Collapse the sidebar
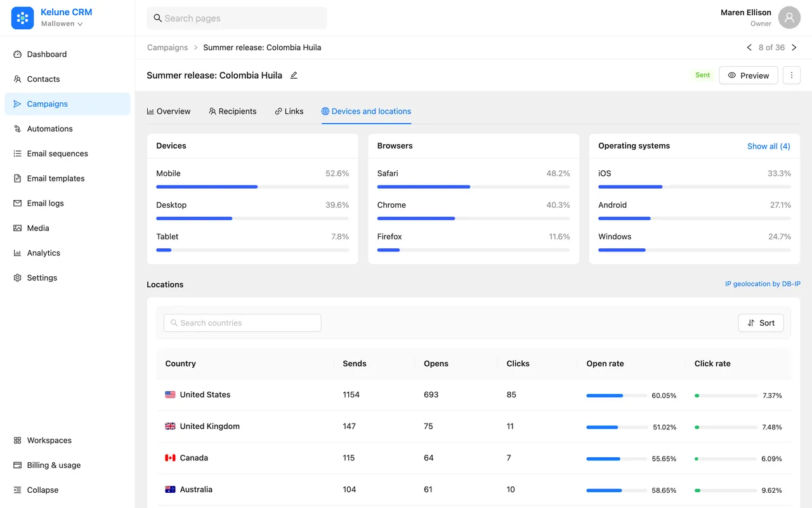 coord(67,490)
